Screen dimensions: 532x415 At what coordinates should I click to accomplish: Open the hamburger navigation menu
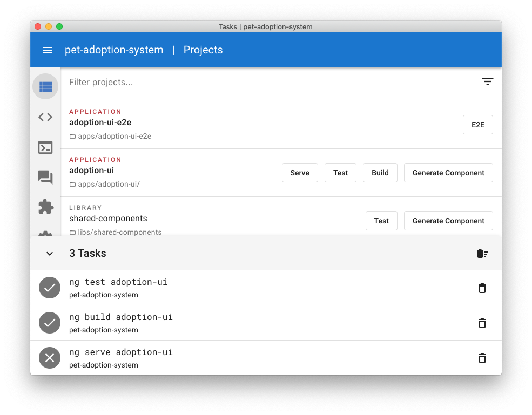pos(48,50)
